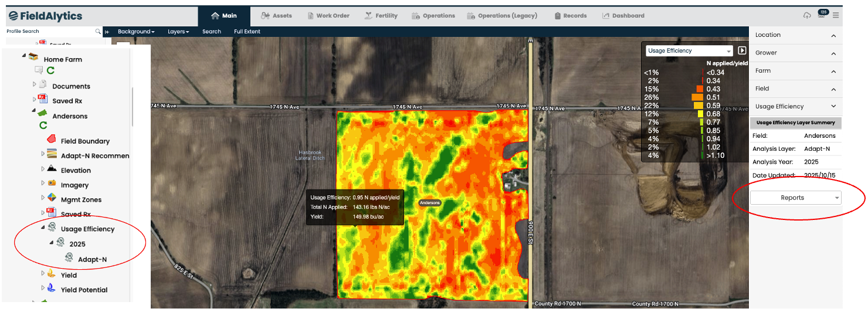Go to the Fertility tab
Image resolution: width=868 pixels, height=322 pixels.
pyautogui.click(x=381, y=16)
